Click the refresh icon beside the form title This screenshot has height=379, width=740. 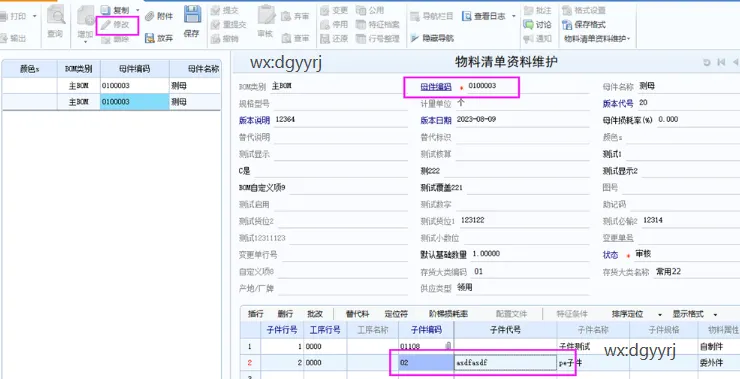click(706, 62)
